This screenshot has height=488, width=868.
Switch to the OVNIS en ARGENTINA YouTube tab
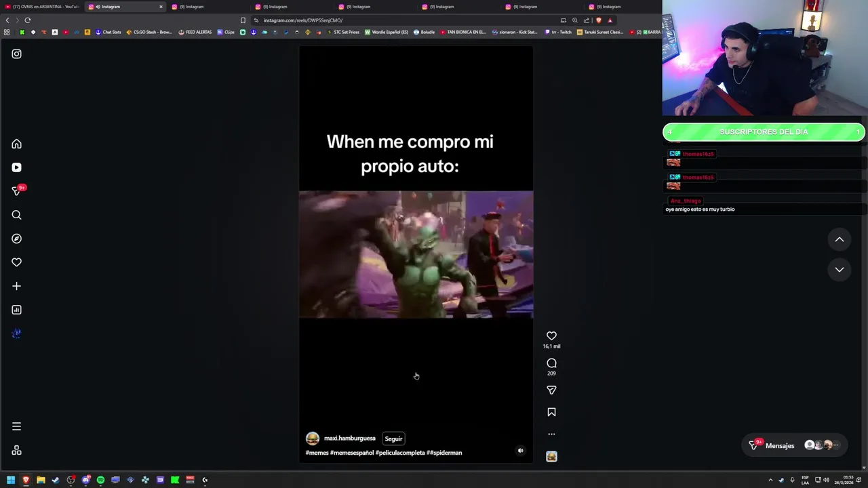pyautogui.click(x=42, y=7)
